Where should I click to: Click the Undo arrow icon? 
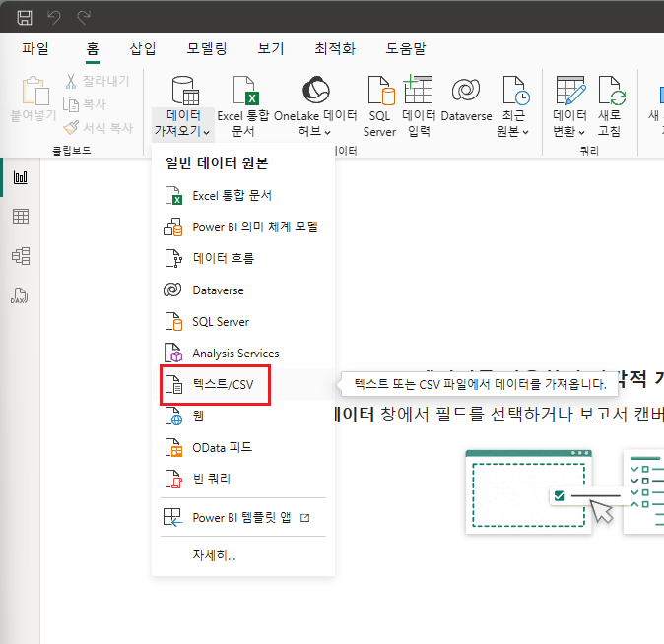point(54,18)
